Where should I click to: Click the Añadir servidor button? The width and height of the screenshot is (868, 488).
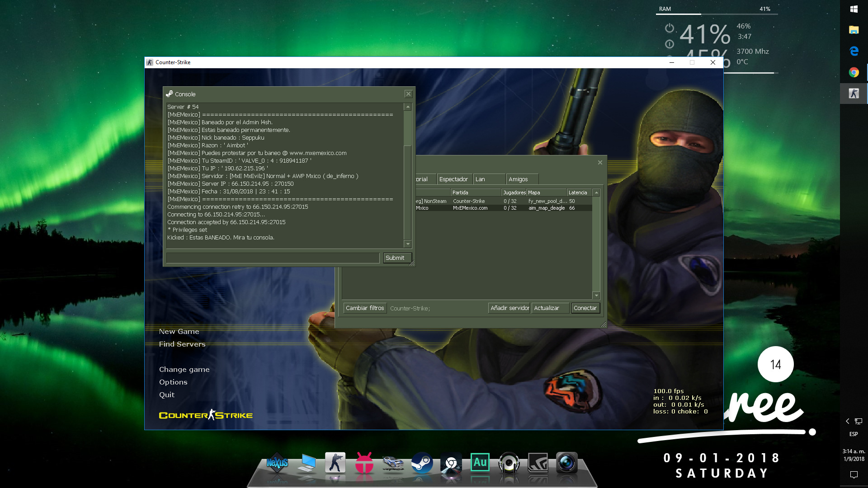509,308
